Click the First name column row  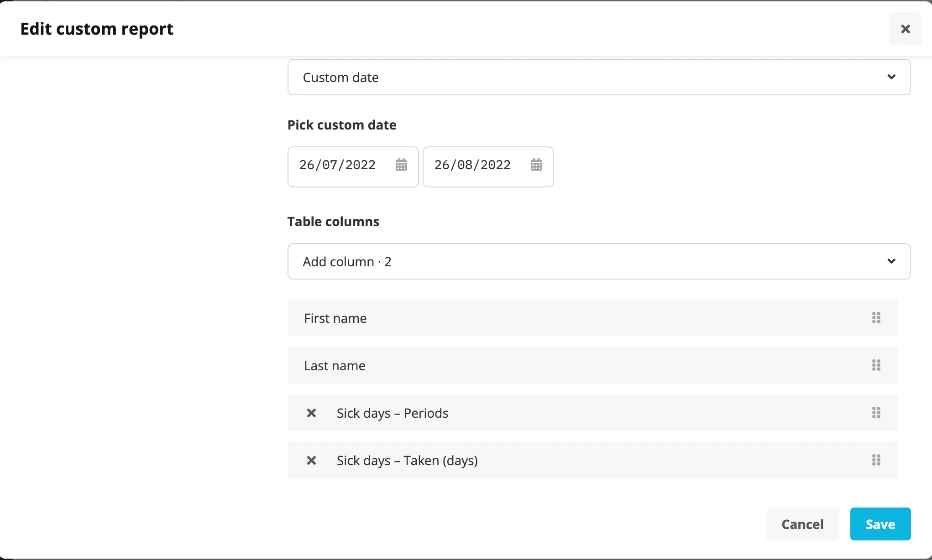tap(592, 318)
